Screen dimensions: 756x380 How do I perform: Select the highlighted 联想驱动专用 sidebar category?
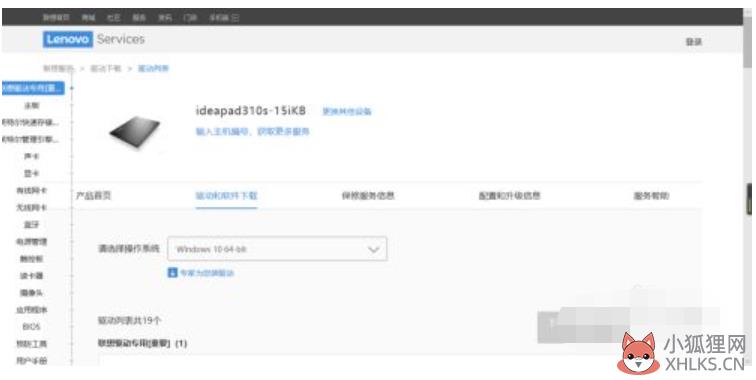click(33, 88)
